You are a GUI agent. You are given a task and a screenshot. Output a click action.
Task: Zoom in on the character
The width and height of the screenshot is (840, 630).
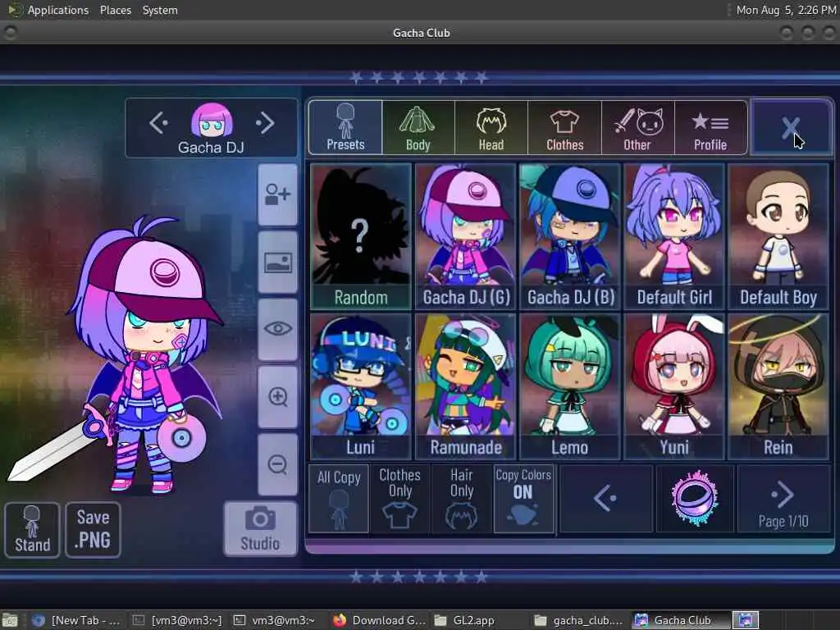coord(277,397)
